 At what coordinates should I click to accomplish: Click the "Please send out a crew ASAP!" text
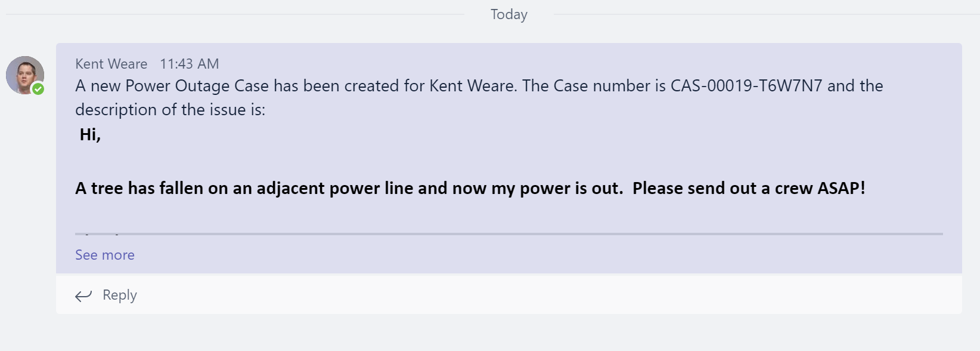pyautogui.click(x=749, y=189)
